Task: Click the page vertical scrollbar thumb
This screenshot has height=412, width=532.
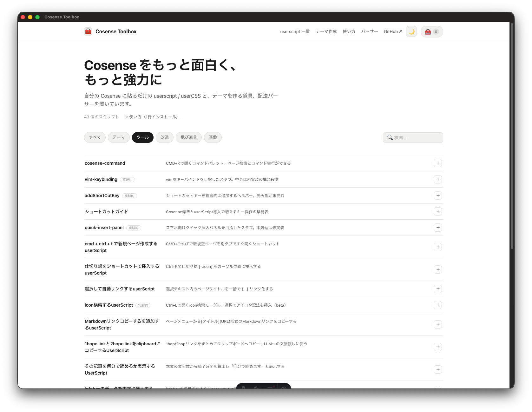Action: pos(512,136)
